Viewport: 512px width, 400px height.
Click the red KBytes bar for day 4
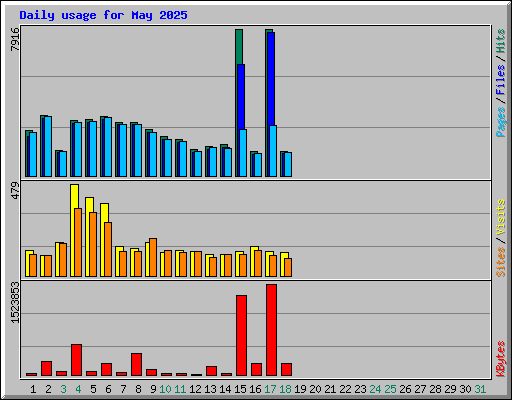(76, 360)
